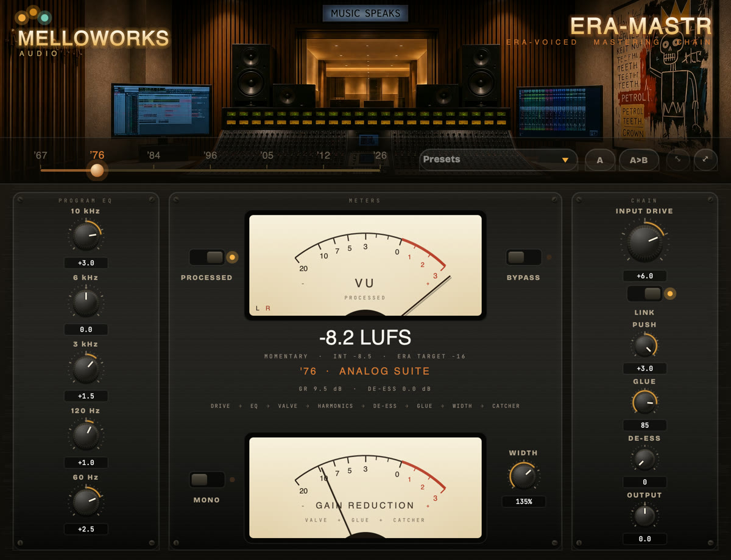Select the '84 era marker
Image resolution: width=731 pixels, height=560 pixels.
(x=154, y=155)
